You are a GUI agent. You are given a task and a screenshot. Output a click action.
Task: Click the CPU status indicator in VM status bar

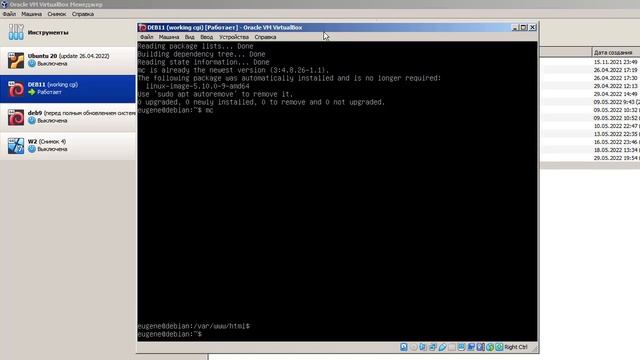pyautogui.click(x=480, y=347)
